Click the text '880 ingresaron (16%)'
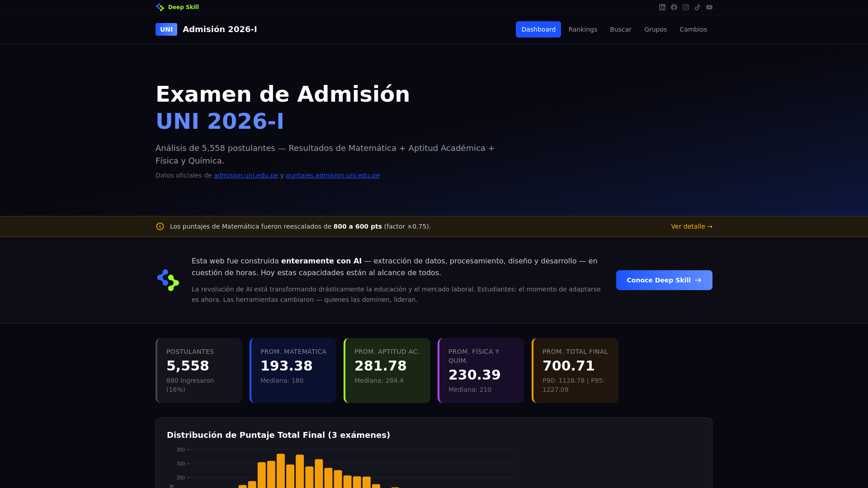The width and height of the screenshot is (868, 488). coord(190,385)
